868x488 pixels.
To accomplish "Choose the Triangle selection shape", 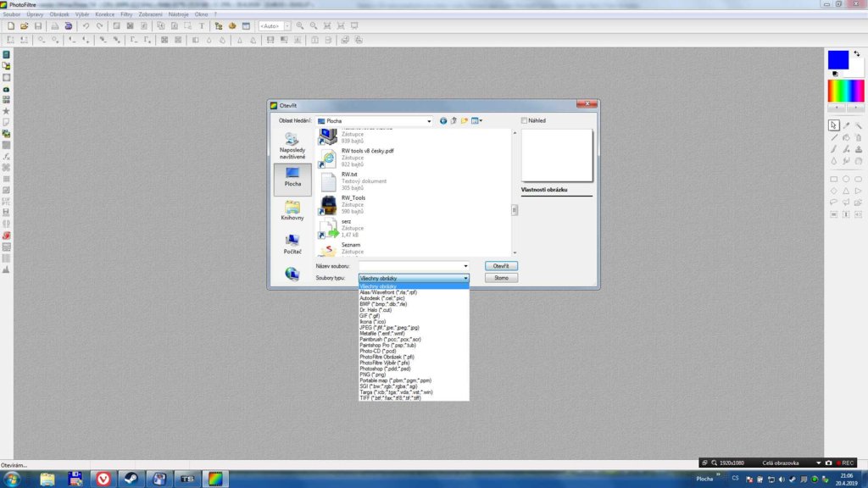I will (x=847, y=191).
